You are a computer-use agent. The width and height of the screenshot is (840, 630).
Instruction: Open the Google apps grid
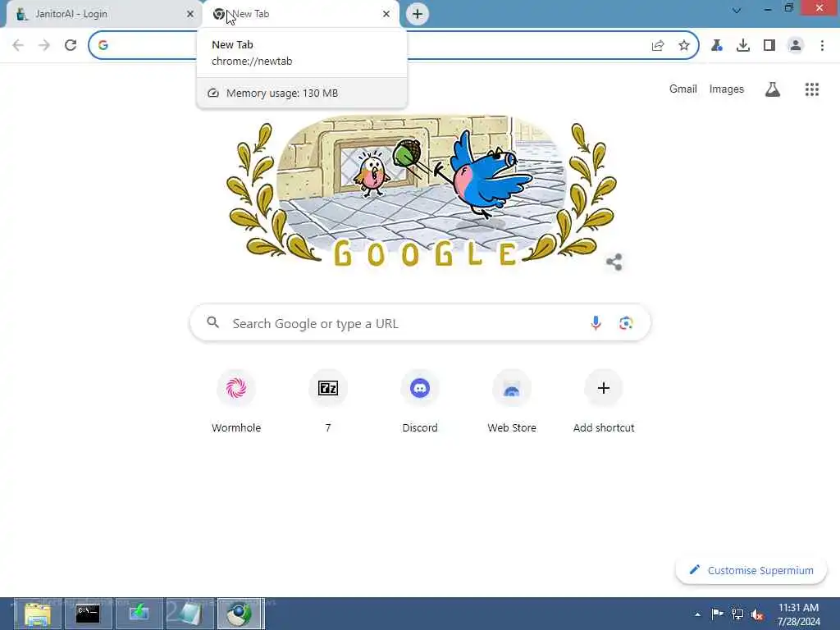pos(812,89)
